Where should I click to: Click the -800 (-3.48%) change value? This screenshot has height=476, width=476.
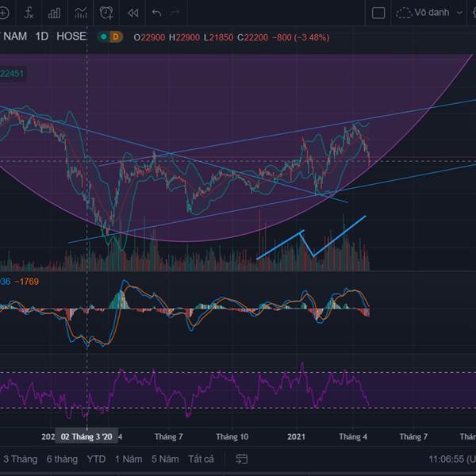pyautogui.click(x=301, y=37)
